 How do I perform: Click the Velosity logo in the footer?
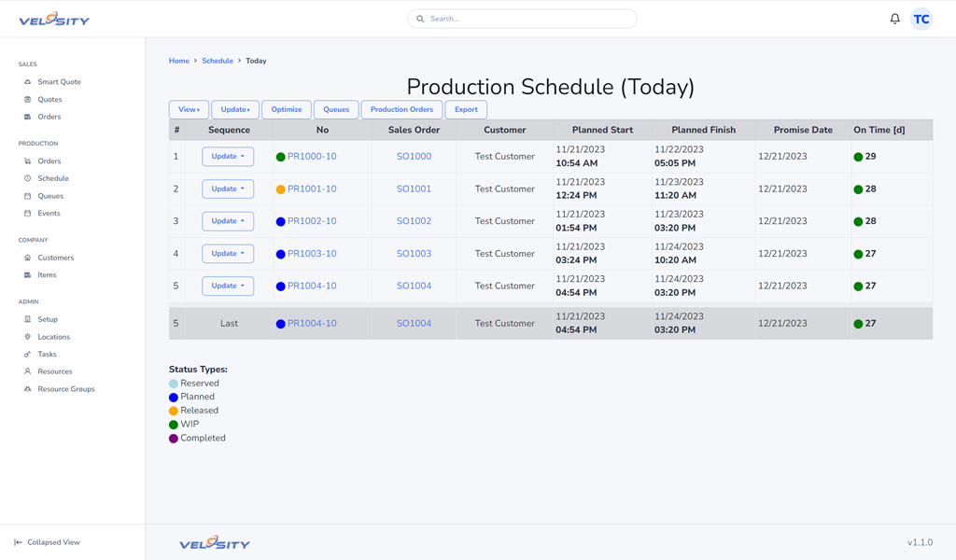coord(215,542)
